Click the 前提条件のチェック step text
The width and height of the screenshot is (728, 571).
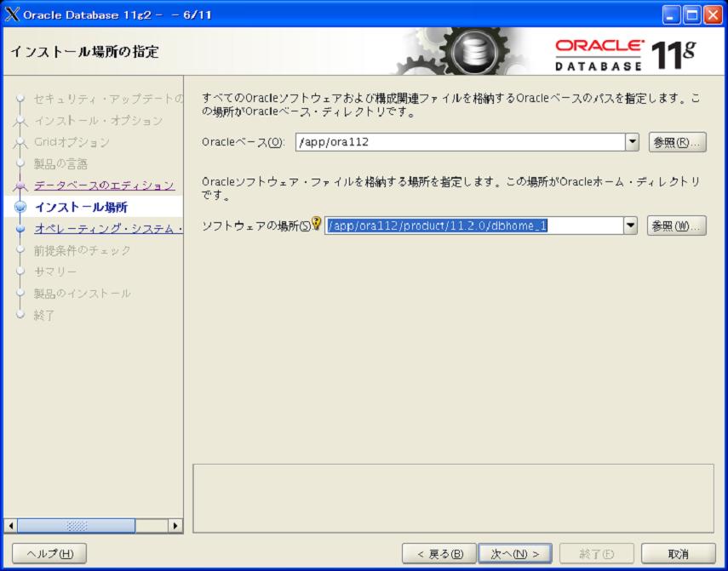click(x=83, y=250)
